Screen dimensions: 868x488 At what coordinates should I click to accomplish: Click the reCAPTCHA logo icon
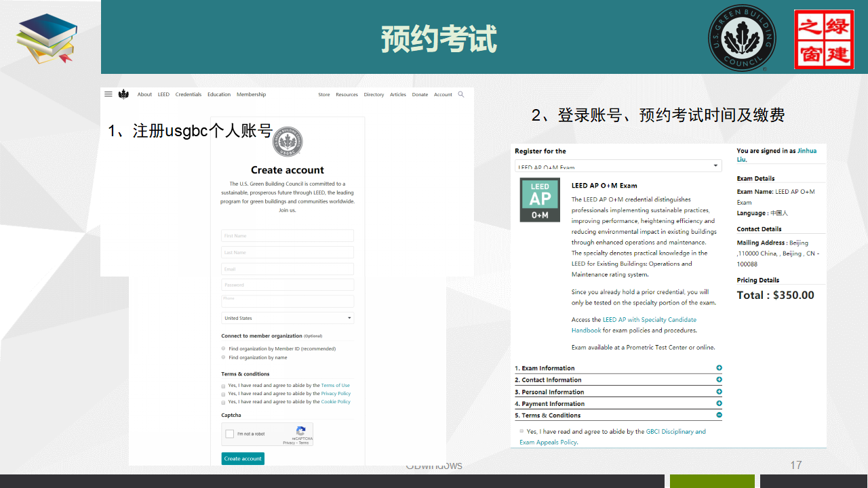[301, 430]
